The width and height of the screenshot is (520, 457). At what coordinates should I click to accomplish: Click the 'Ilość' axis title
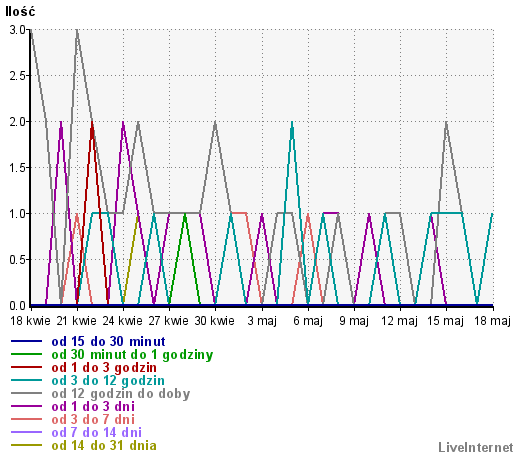[20, 12]
